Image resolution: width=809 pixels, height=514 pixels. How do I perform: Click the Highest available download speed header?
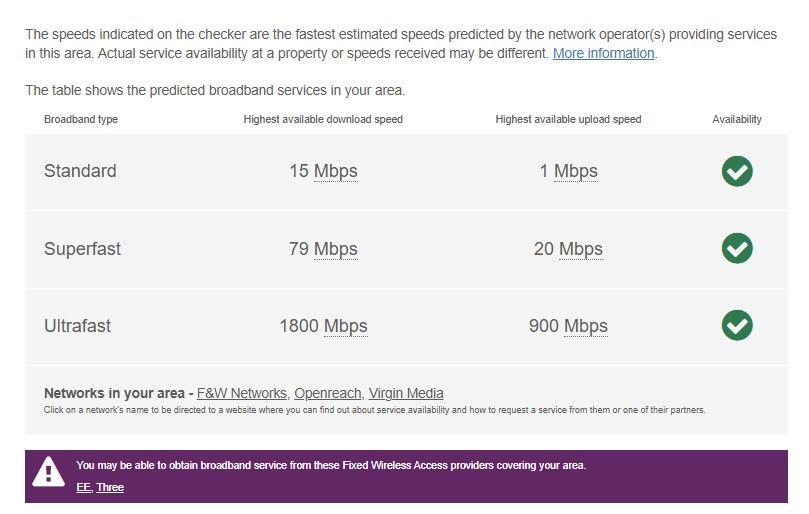click(x=323, y=119)
